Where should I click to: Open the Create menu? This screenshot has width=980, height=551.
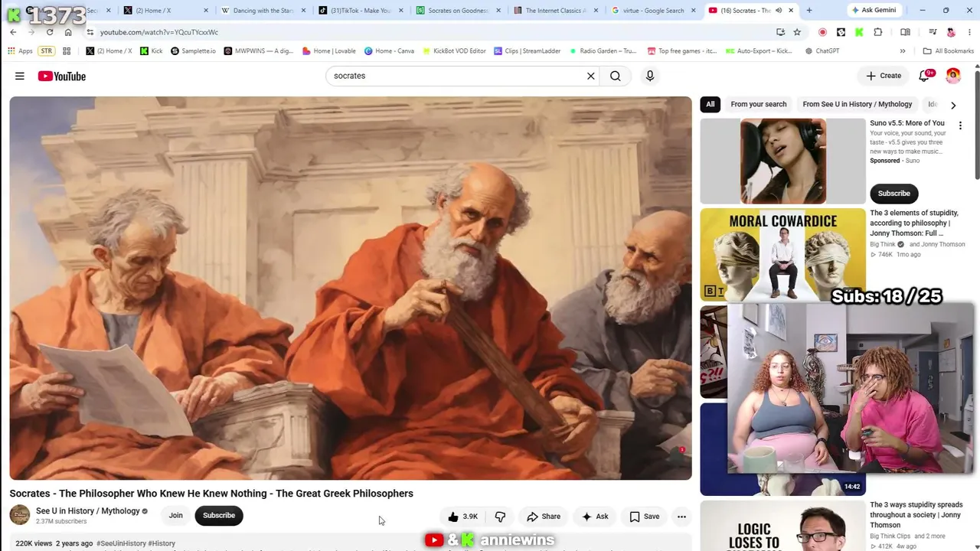(884, 76)
